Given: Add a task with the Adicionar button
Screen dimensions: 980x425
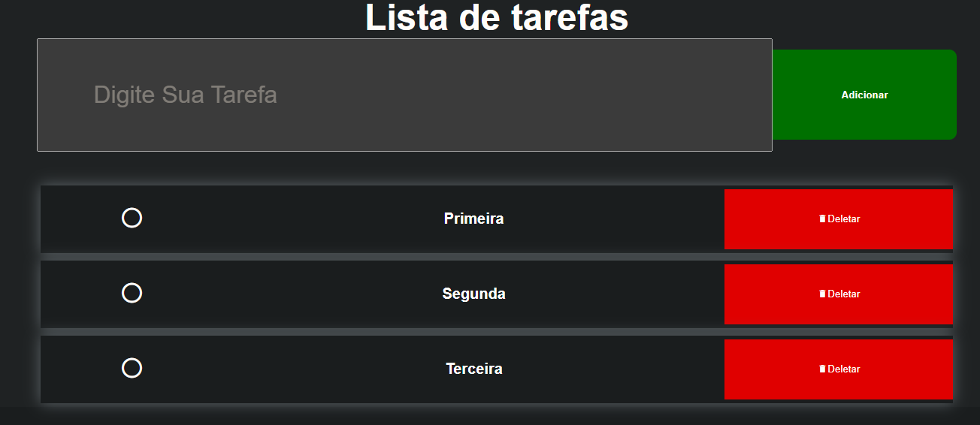Looking at the screenshot, I should 864,95.
